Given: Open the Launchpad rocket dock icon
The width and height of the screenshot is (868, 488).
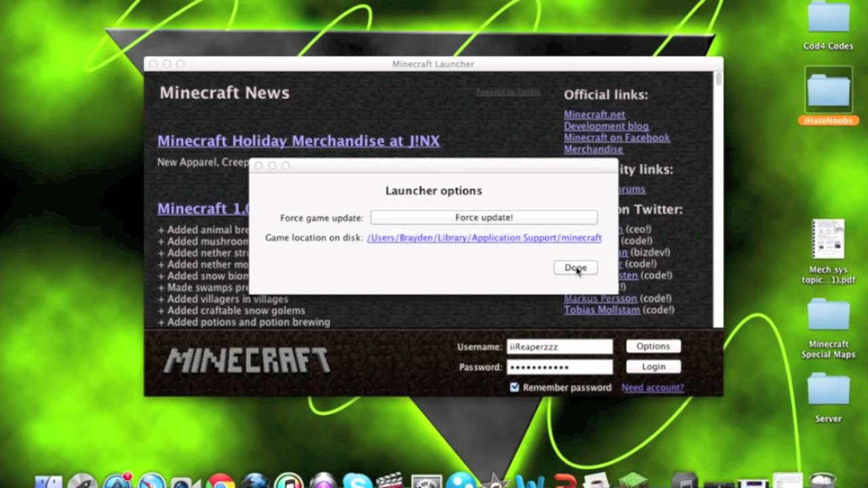Looking at the screenshot, I should pyautogui.click(x=83, y=482).
